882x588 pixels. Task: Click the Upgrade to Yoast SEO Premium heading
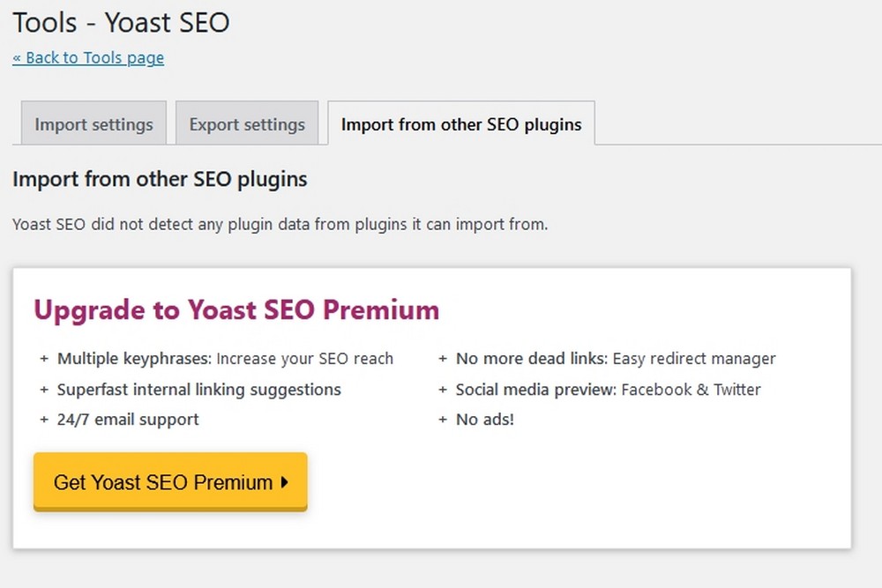236,310
